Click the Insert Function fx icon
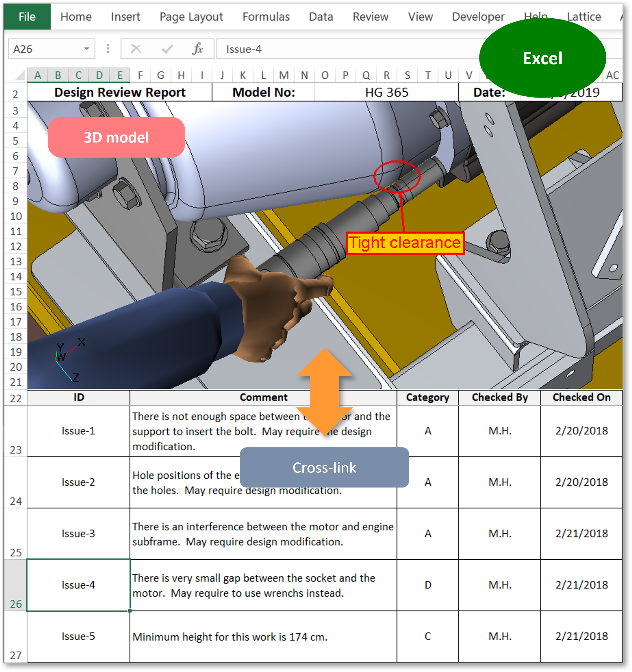The height and width of the screenshot is (672, 632). (197, 49)
